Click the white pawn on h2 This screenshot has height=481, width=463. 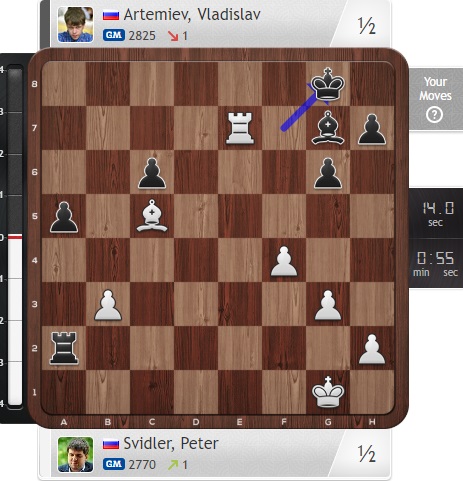[x=372, y=349]
